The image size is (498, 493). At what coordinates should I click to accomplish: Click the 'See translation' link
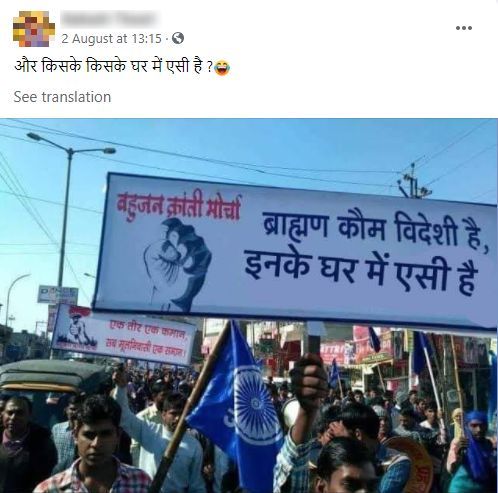click(62, 97)
